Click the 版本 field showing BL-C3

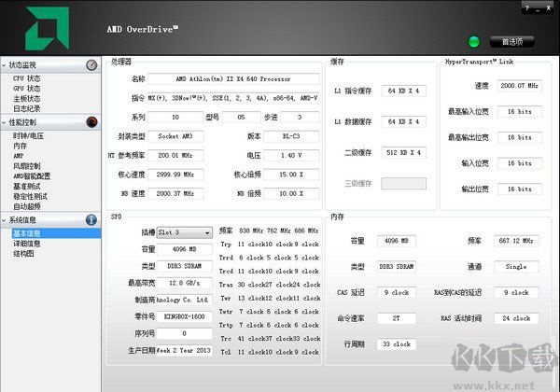point(291,136)
